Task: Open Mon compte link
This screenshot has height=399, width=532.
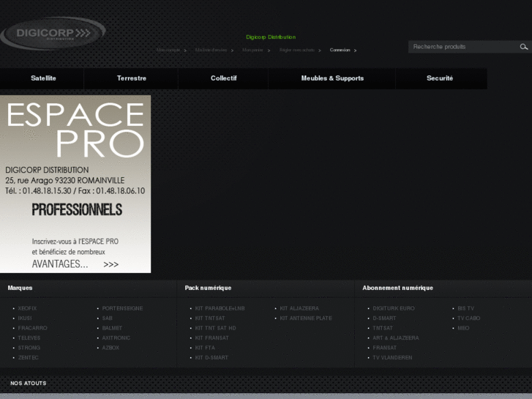Action: pyautogui.click(x=168, y=50)
